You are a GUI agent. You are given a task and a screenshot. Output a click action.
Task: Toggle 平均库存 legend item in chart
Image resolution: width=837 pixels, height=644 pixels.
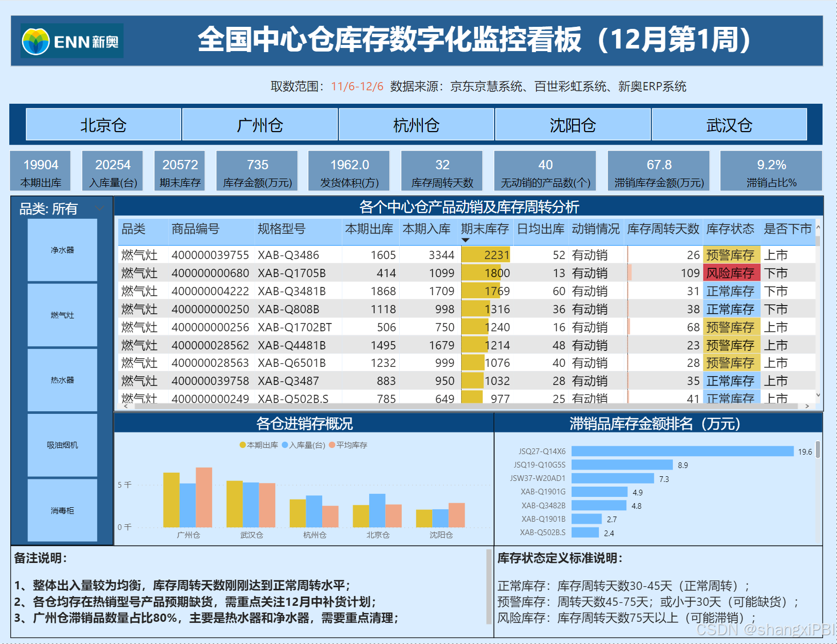pyautogui.click(x=348, y=445)
